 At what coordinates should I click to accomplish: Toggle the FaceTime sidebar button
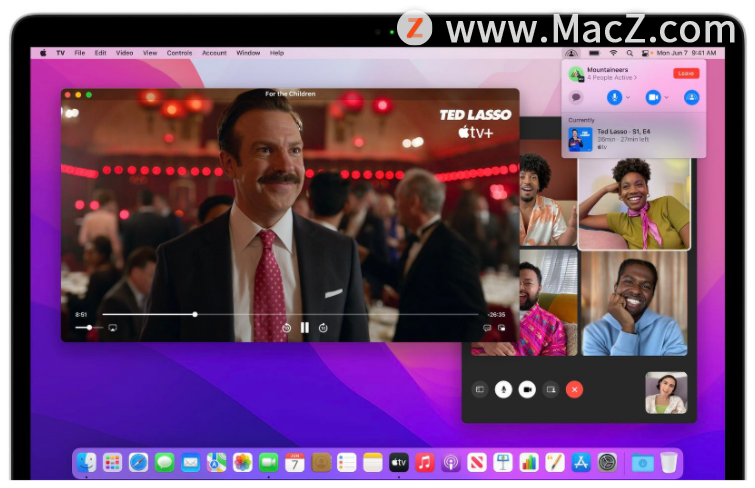[480, 389]
